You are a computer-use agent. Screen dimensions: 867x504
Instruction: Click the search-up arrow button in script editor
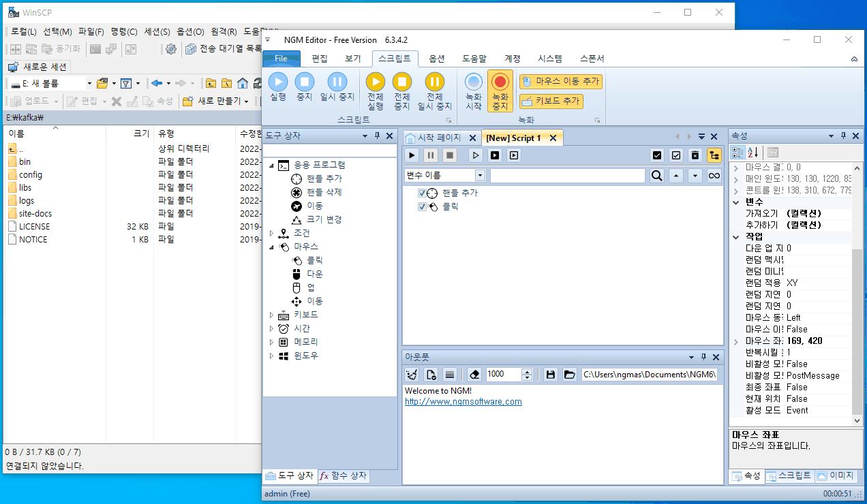pyautogui.click(x=675, y=176)
